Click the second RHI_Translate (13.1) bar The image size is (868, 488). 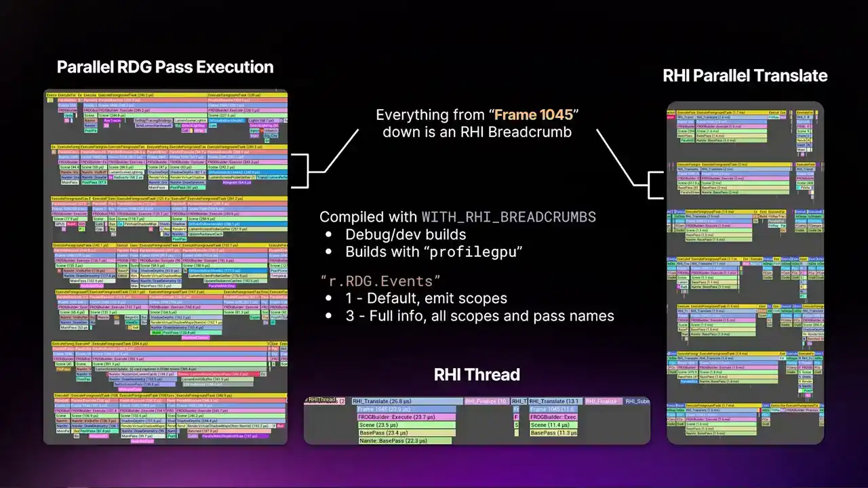coord(553,401)
